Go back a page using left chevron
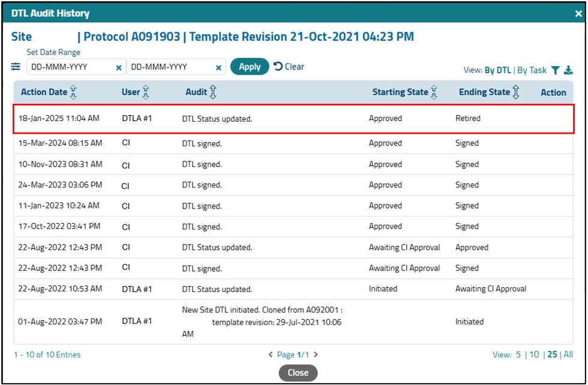 point(272,354)
